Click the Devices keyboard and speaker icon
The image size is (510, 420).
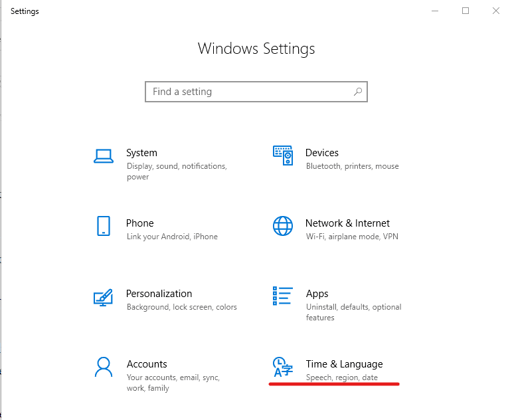[x=283, y=156]
